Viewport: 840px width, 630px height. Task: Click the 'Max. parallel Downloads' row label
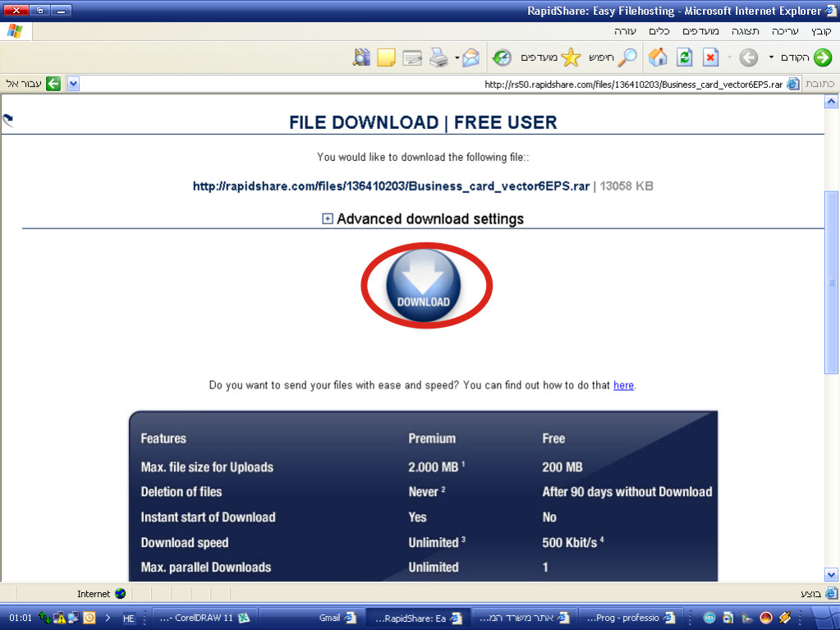click(206, 568)
